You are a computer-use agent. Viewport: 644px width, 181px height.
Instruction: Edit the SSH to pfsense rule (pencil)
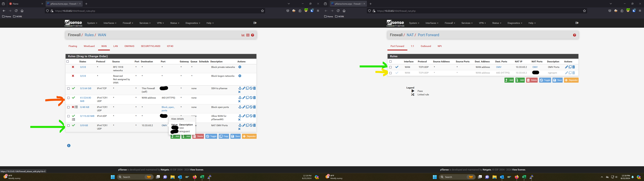(244, 88)
